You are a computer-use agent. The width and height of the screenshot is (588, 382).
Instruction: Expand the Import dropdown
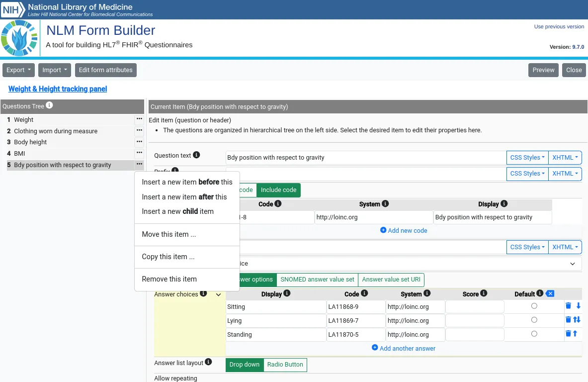tap(55, 70)
